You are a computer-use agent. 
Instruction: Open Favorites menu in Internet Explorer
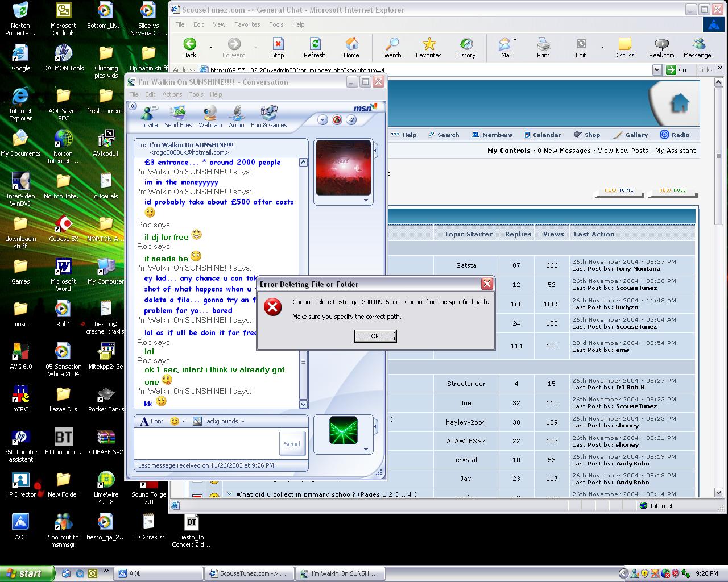pyautogui.click(x=247, y=24)
